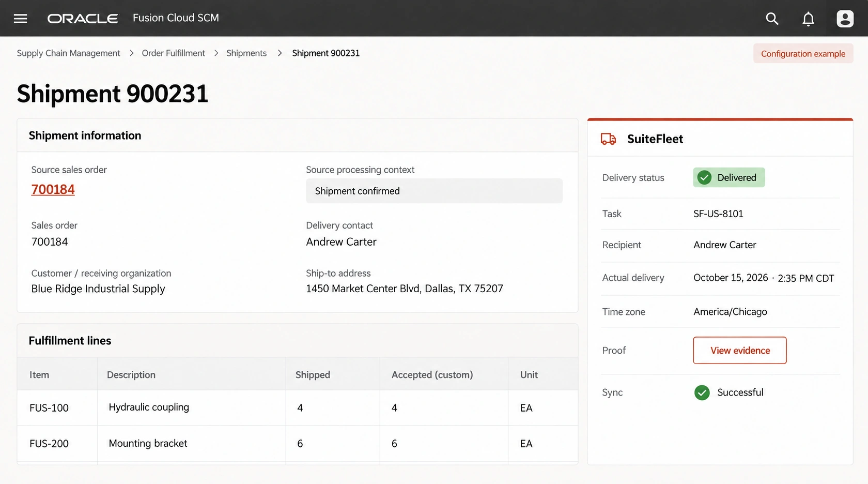Click the Sync Successful status text

tap(740, 392)
